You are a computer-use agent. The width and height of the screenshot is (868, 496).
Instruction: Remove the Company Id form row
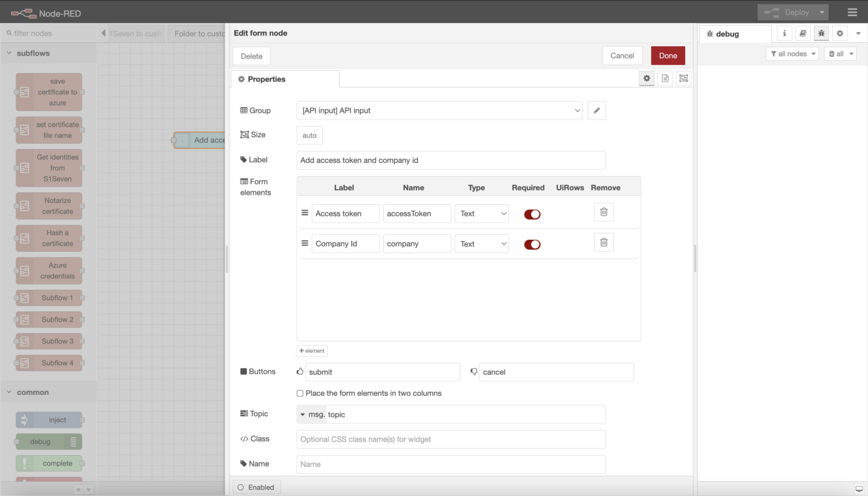coord(603,242)
